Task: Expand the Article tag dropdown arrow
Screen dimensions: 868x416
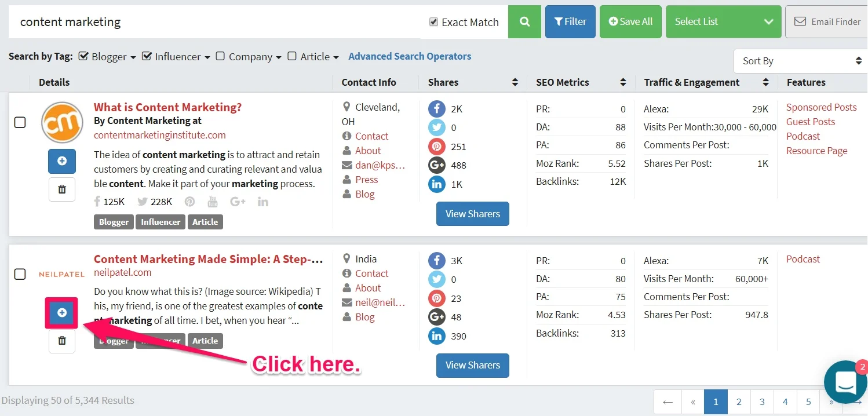Action: 335,57
